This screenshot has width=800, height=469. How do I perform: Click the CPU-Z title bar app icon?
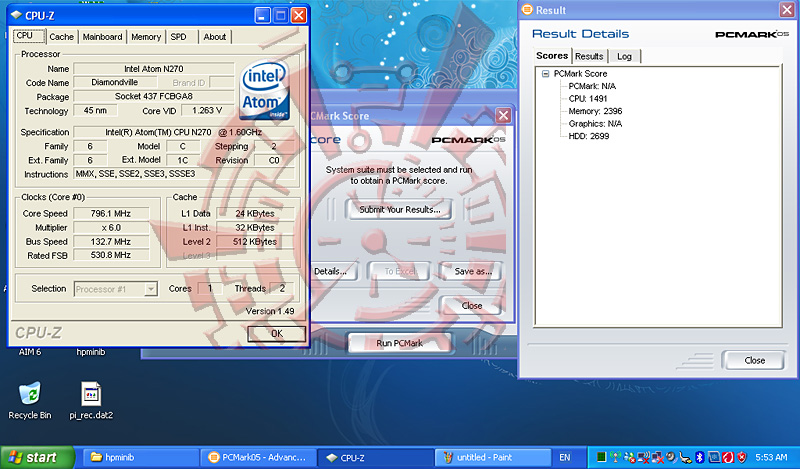(16, 15)
